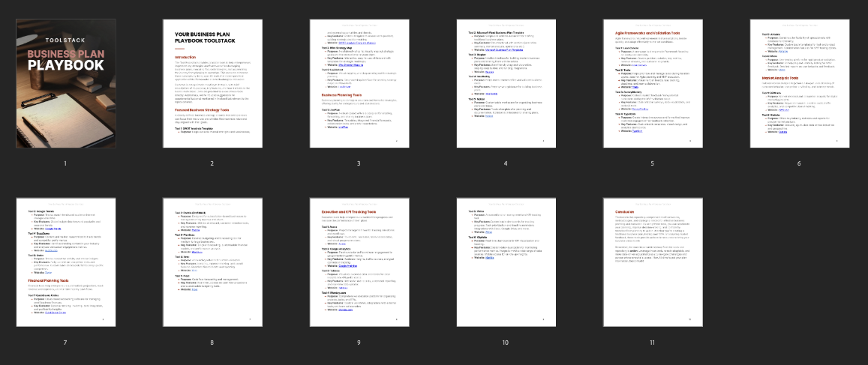Open the Conclusion page thumbnail
Screen dimensions: 868x365
point(652,262)
